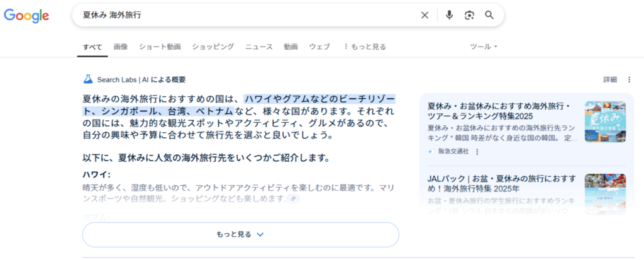The height and width of the screenshot is (260, 644).
Task: Expand AI overview with もっと見る button
Action: [x=241, y=234]
